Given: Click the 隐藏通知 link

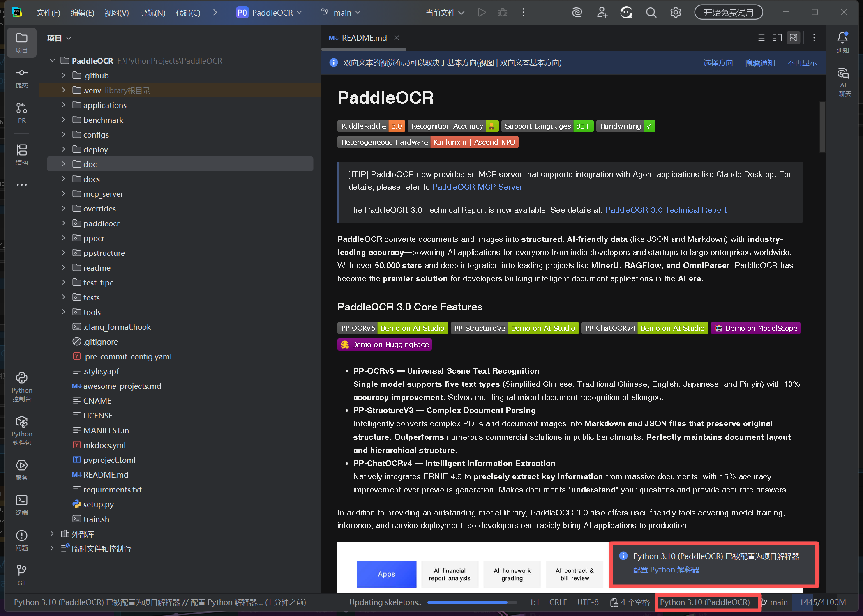Looking at the screenshot, I should (760, 63).
